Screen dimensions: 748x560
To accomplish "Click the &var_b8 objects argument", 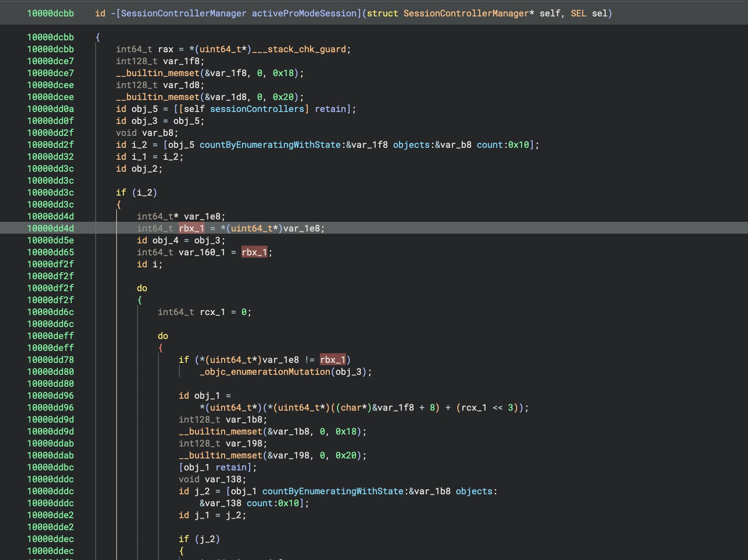I will [453, 145].
